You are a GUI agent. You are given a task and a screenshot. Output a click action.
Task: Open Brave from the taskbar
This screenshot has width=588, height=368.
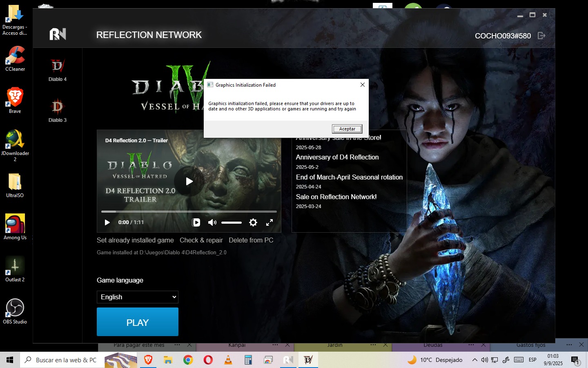point(148,360)
